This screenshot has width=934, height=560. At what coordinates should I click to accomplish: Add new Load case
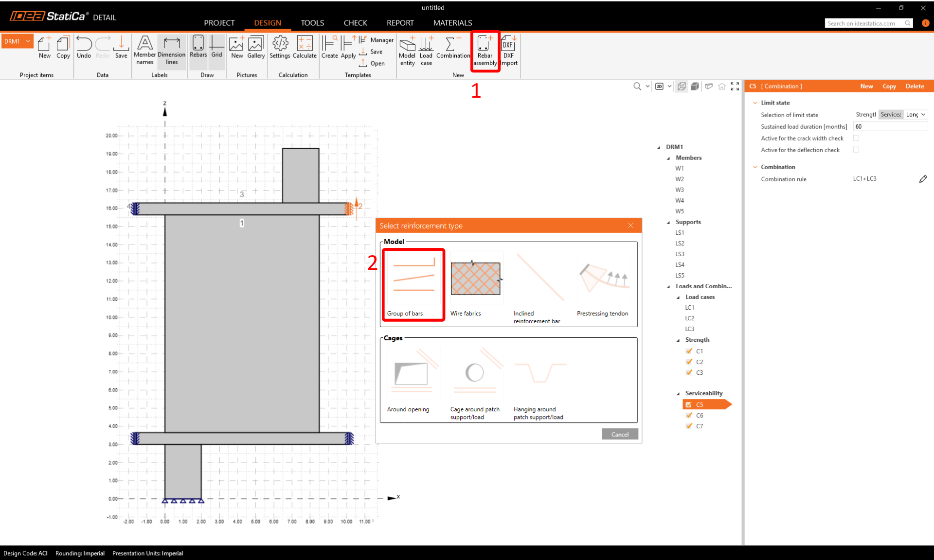(x=426, y=50)
